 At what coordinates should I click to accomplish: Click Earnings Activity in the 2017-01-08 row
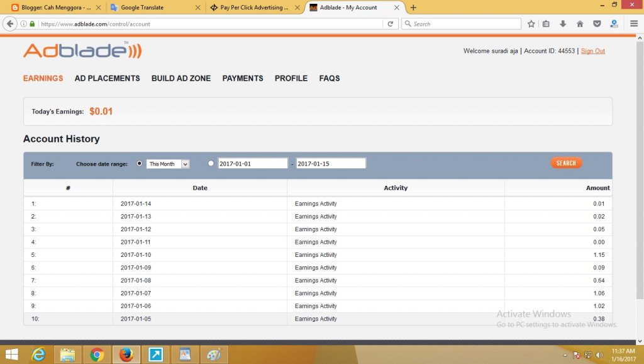[316, 280]
